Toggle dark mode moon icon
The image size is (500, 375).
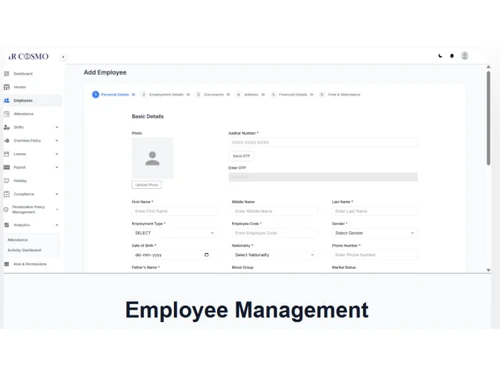440,56
